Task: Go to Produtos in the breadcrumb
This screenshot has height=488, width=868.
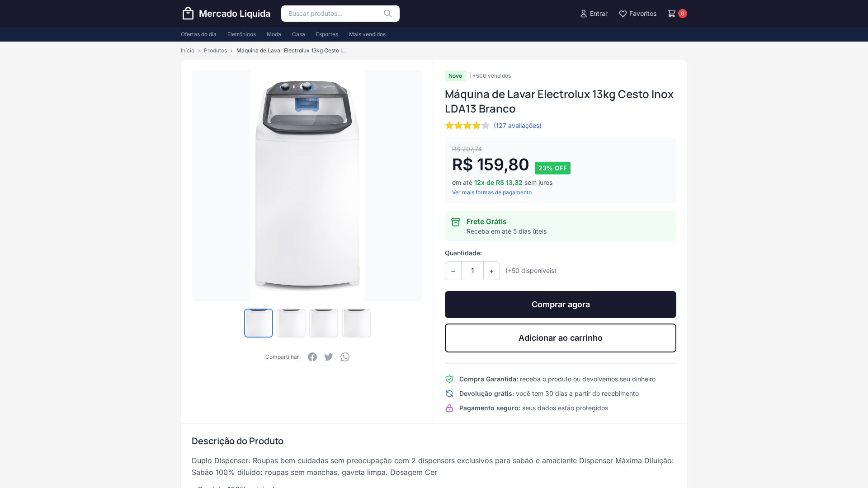Action: tap(215, 51)
